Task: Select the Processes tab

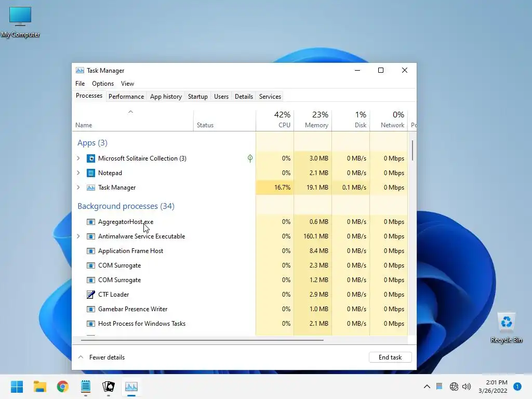Action: [89, 96]
